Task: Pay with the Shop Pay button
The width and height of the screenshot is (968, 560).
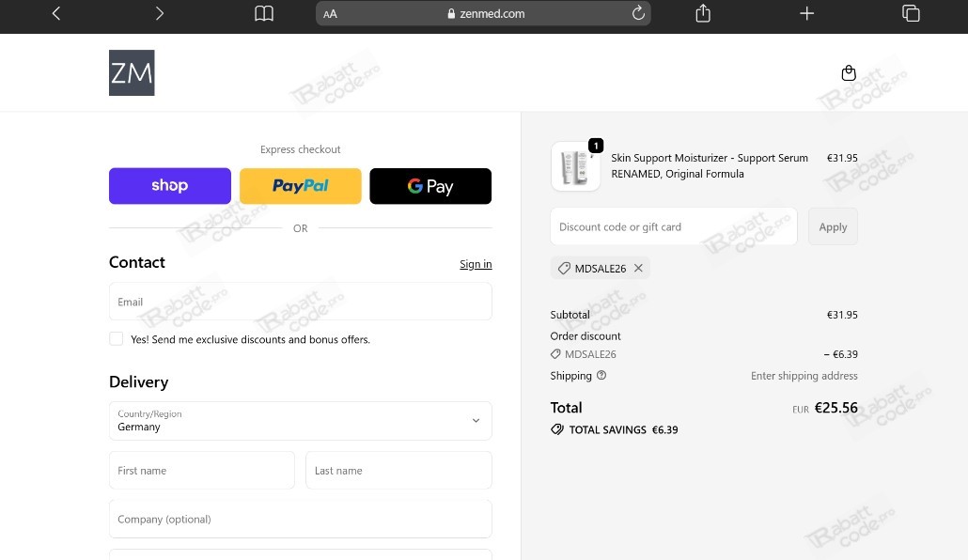Action: 170,186
